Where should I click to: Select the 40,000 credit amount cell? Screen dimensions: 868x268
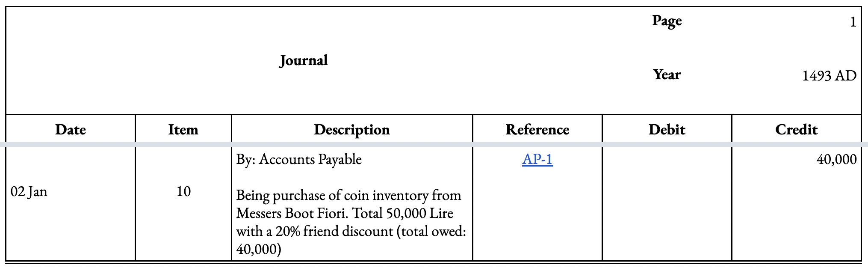(796, 204)
